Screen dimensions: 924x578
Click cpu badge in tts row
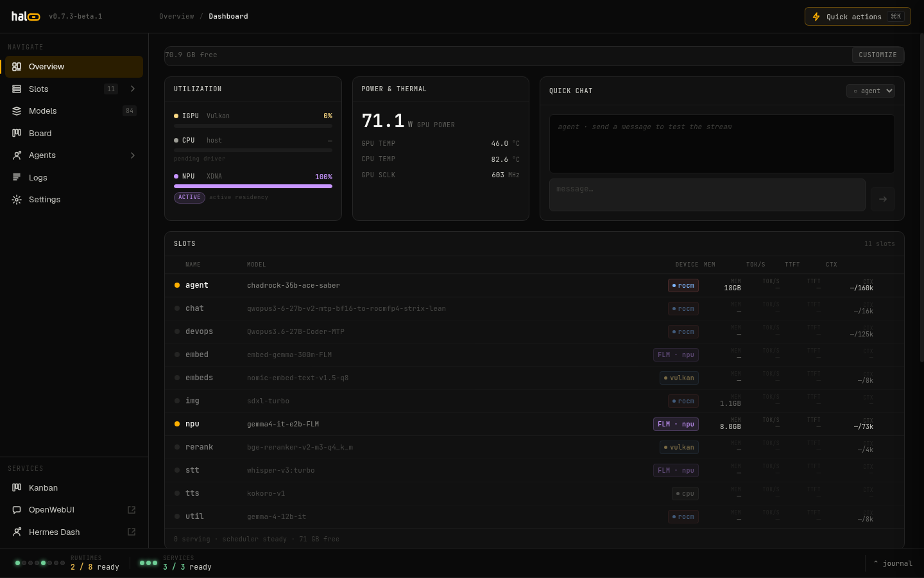click(685, 494)
